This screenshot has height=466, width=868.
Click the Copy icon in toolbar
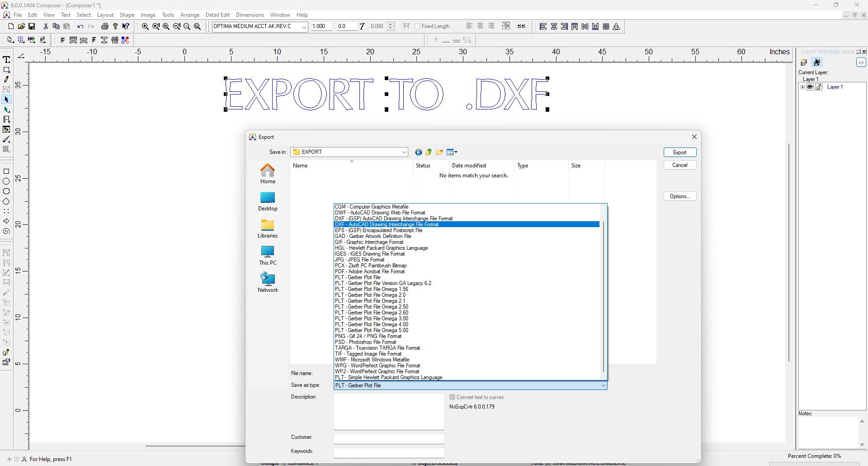pos(56,27)
